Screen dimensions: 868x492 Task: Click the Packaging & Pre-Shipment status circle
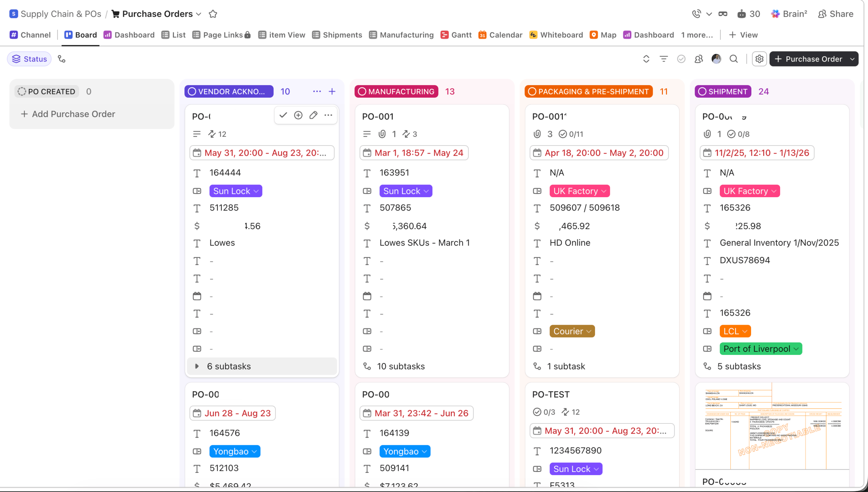(532, 92)
